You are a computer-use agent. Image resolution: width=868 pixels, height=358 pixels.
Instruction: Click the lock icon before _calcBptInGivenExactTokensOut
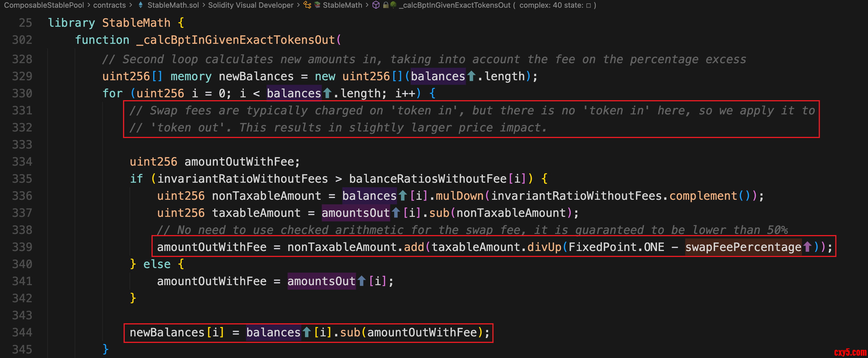[386, 5]
